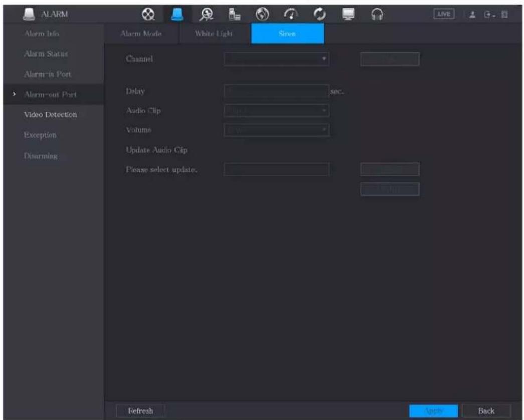Open the Display monitor icon

coord(348,14)
